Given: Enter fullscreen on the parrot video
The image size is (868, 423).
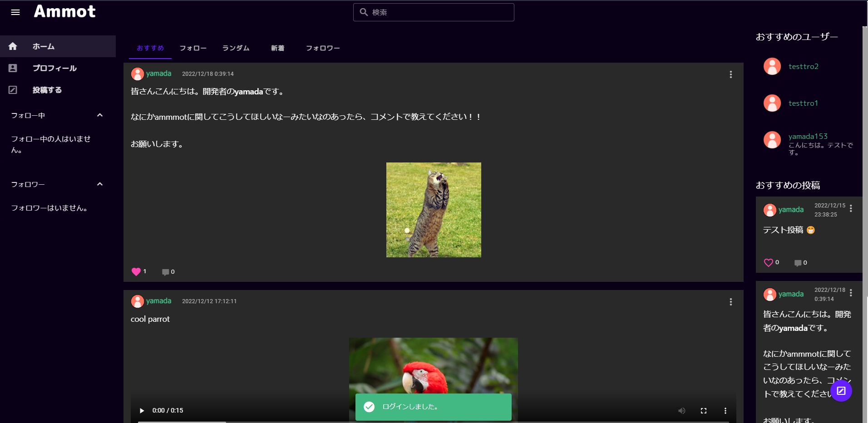Looking at the screenshot, I should tap(704, 410).
